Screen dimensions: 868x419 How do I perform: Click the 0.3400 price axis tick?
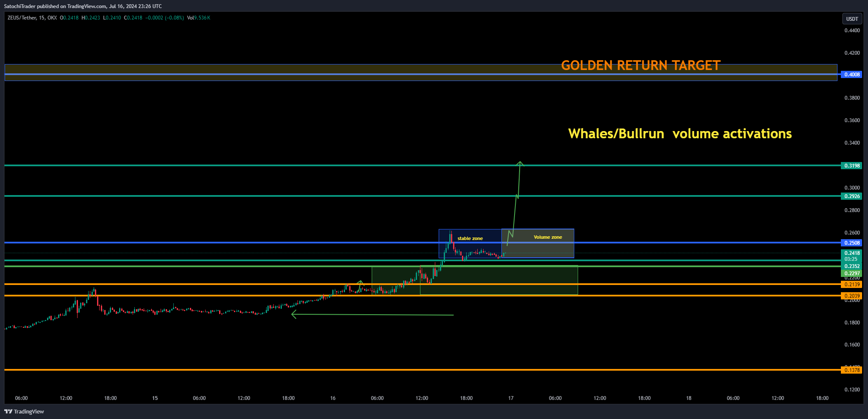pos(852,143)
